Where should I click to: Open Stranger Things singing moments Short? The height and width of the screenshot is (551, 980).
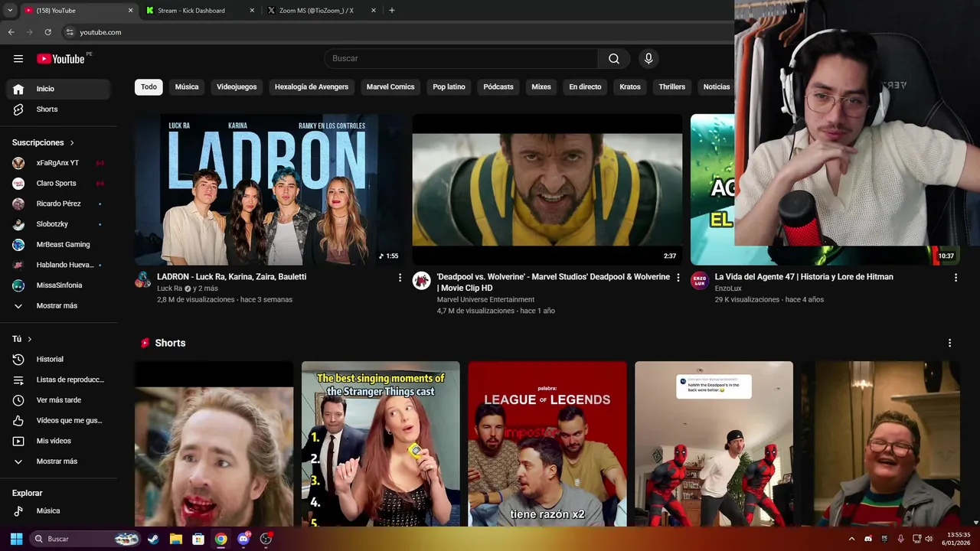[381, 444]
